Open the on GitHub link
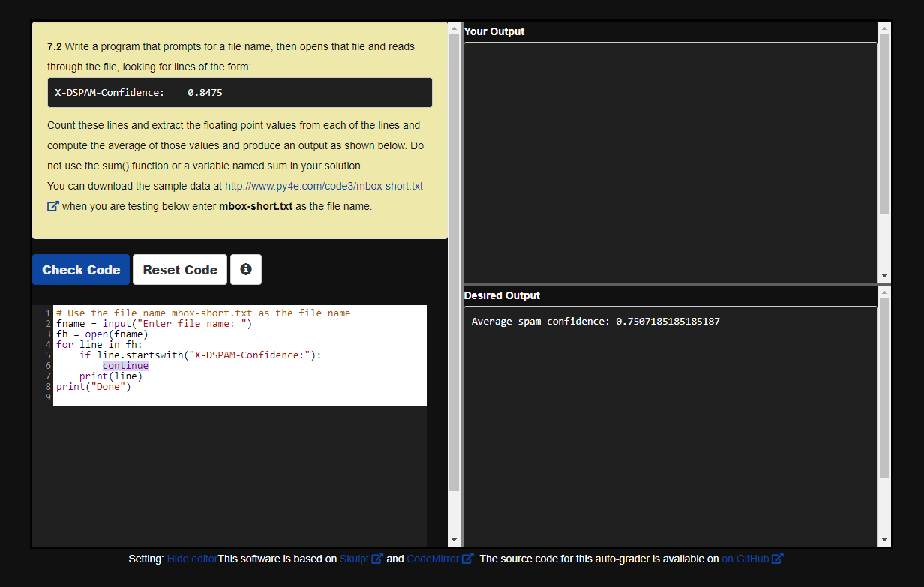 coord(745,559)
